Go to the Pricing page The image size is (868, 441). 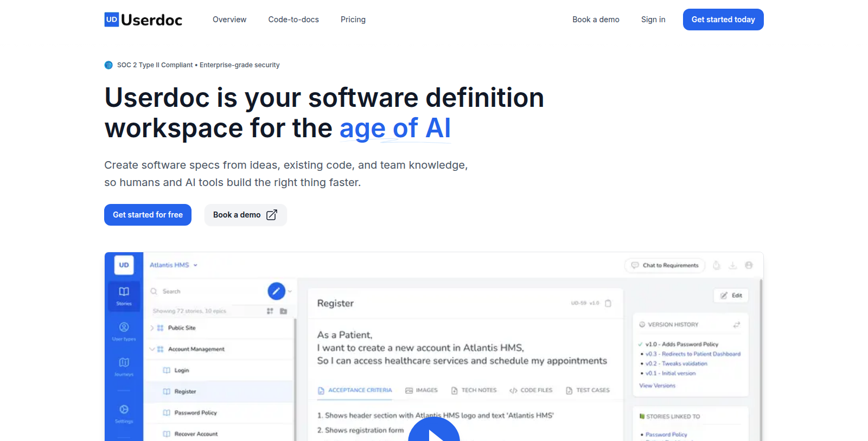coord(353,20)
